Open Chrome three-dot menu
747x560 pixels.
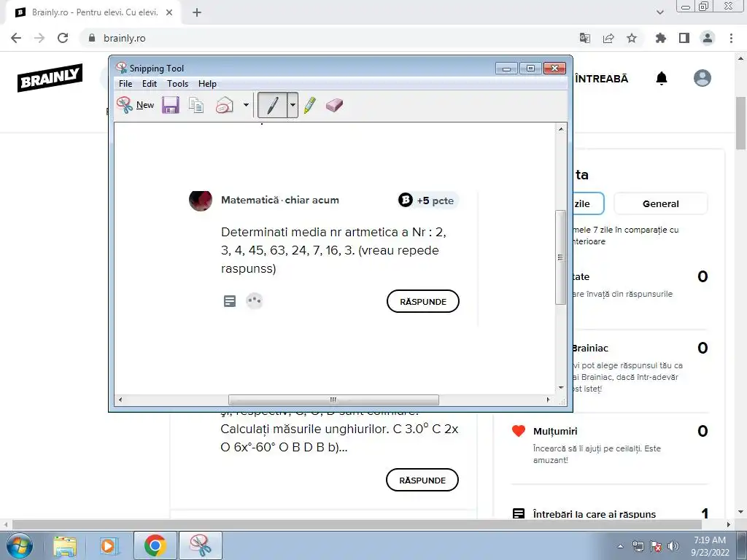pyautogui.click(x=731, y=38)
